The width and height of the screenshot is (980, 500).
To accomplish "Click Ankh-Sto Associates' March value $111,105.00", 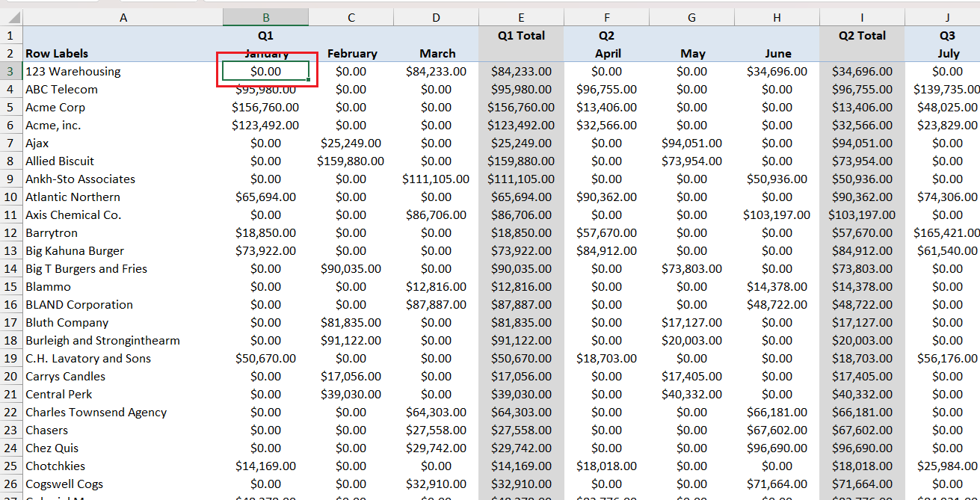I will coord(437,179).
